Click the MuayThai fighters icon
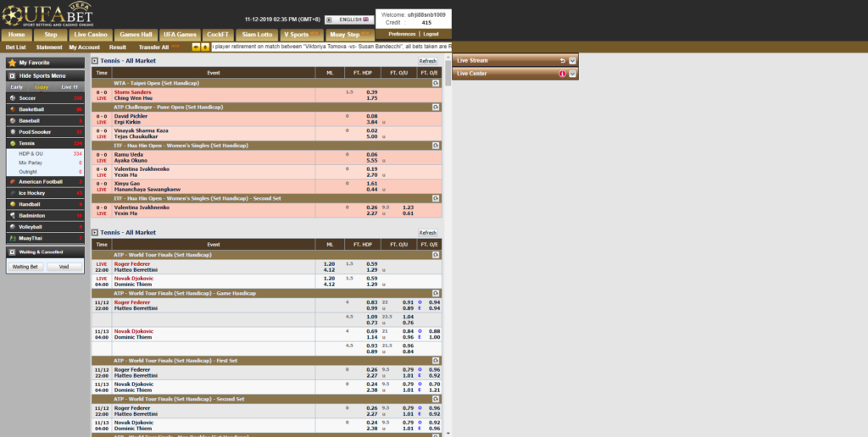This screenshot has width=868, height=437. 13,239
